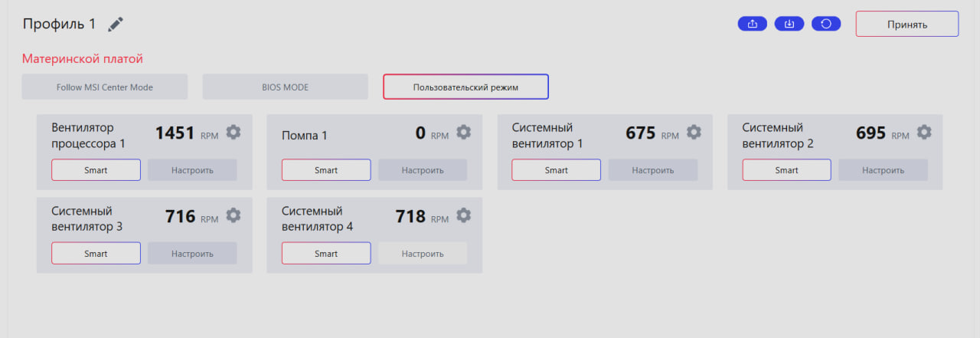980x338 pixels.
Task: Toggle Smart mode for Помпа 1
Action: 326,170
